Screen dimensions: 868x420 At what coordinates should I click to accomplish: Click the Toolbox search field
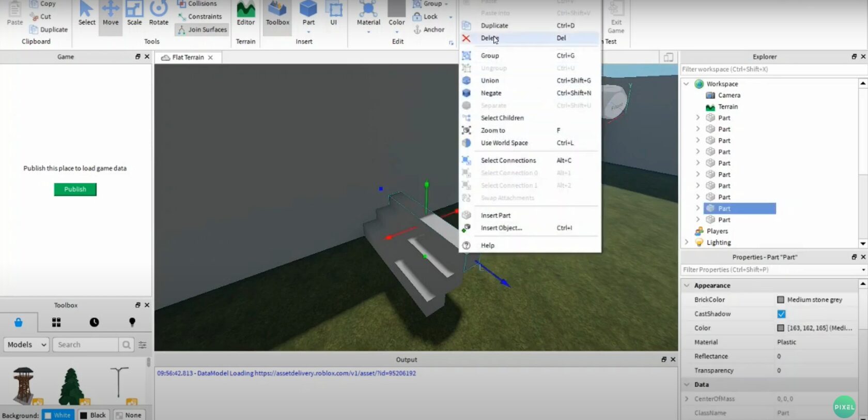point(86,344)
